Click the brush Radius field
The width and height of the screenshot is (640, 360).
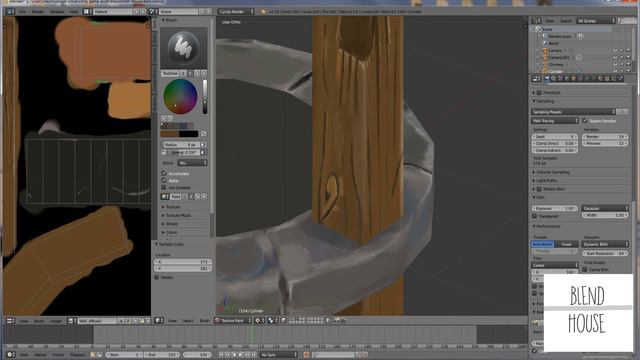point(181,144)
